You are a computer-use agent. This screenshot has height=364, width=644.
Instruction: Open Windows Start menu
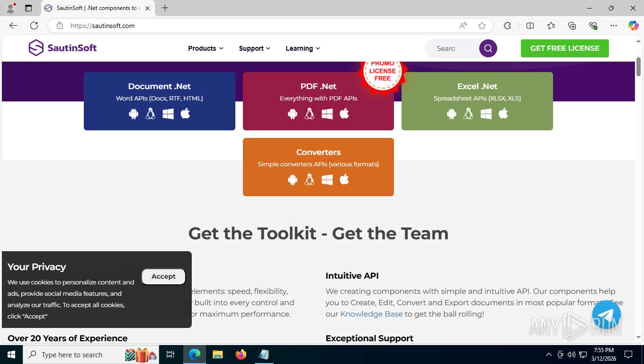[11, 355]
